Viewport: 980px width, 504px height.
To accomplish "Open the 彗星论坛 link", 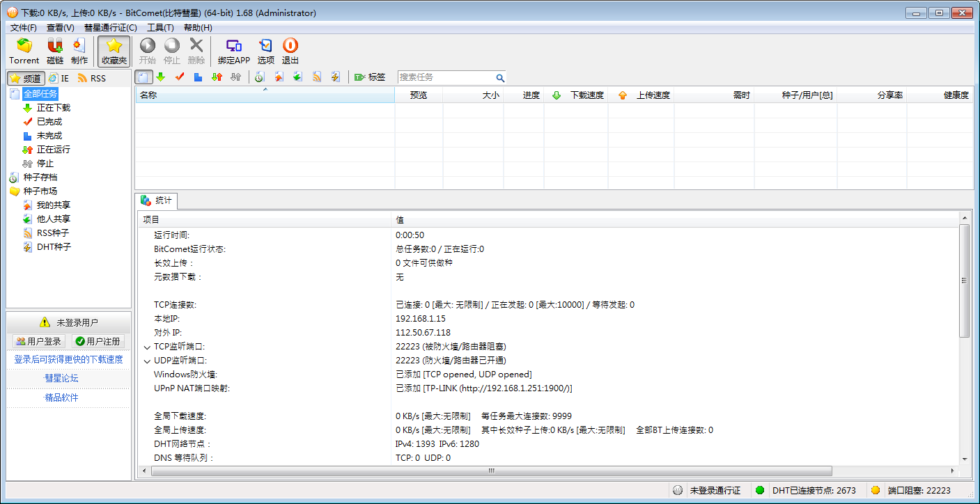I will pos(61,378).
